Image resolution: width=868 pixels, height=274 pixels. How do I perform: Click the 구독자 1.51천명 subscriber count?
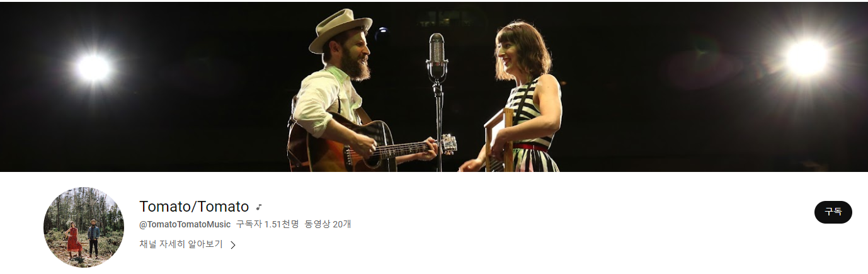(x=267, y=224)
